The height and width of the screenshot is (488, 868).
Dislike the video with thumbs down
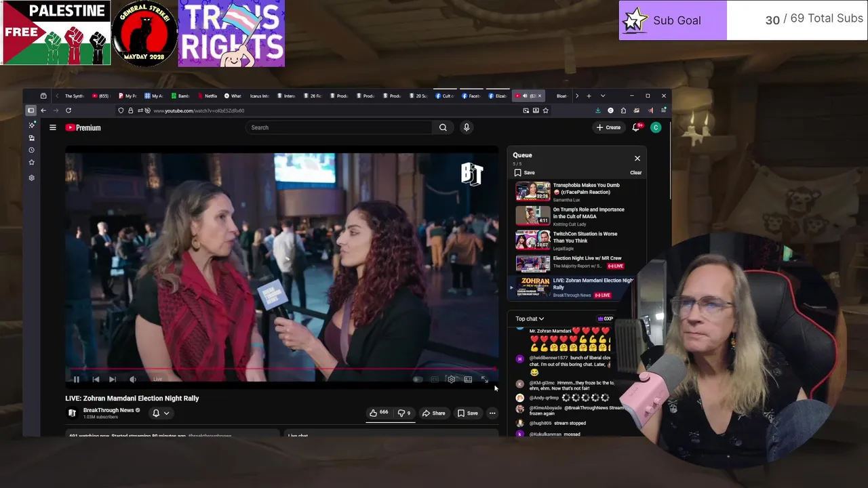tap(403, 413)
